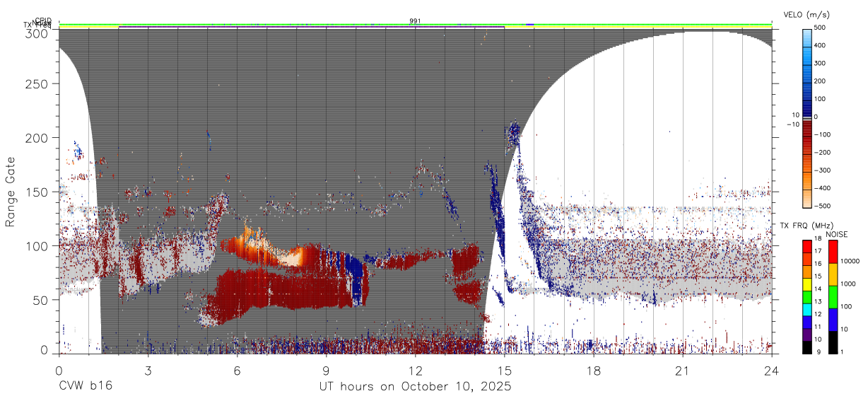Screen dimensions: 868x401
Task: Click the 18 tick on UT hours axis
Action: (x=594, y=371)
